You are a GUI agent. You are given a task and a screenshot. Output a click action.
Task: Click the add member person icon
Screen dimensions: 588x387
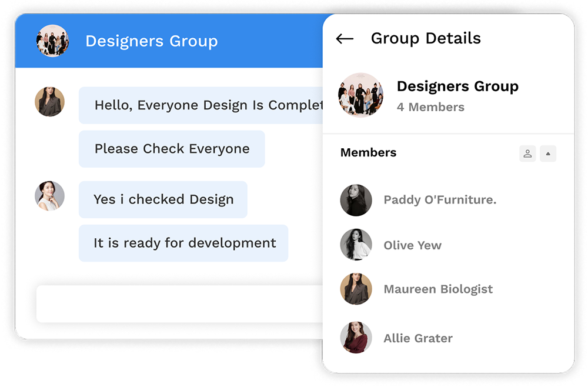(527, 154)
